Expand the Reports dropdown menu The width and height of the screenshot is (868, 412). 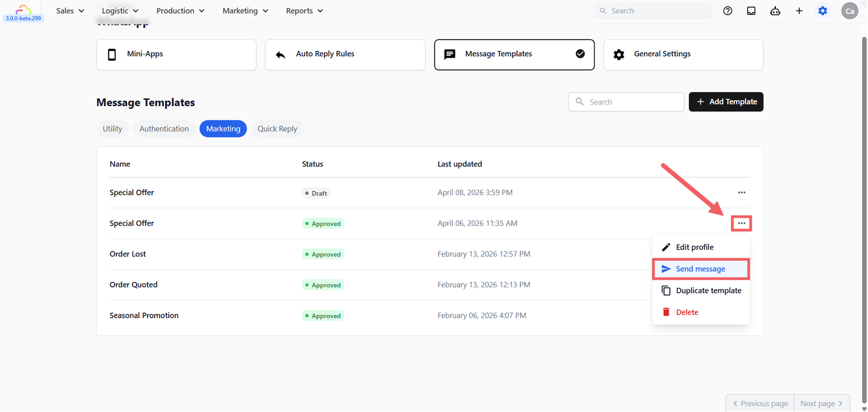(x=304, y=11)
